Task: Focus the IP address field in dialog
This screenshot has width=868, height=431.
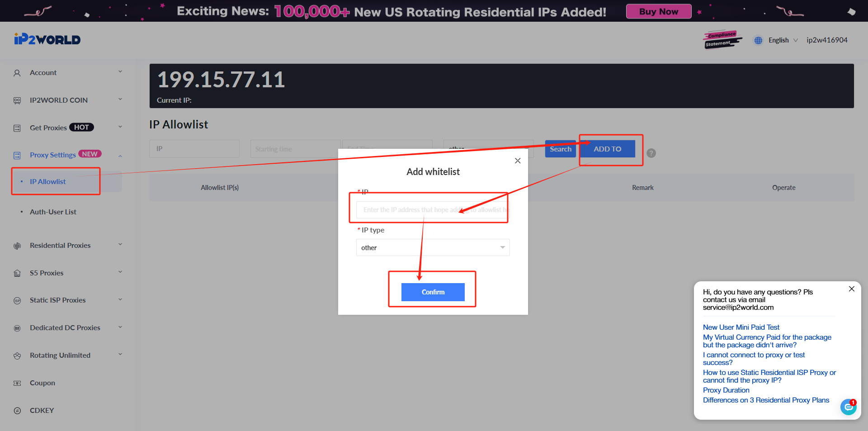Action: tap(432, 210)
